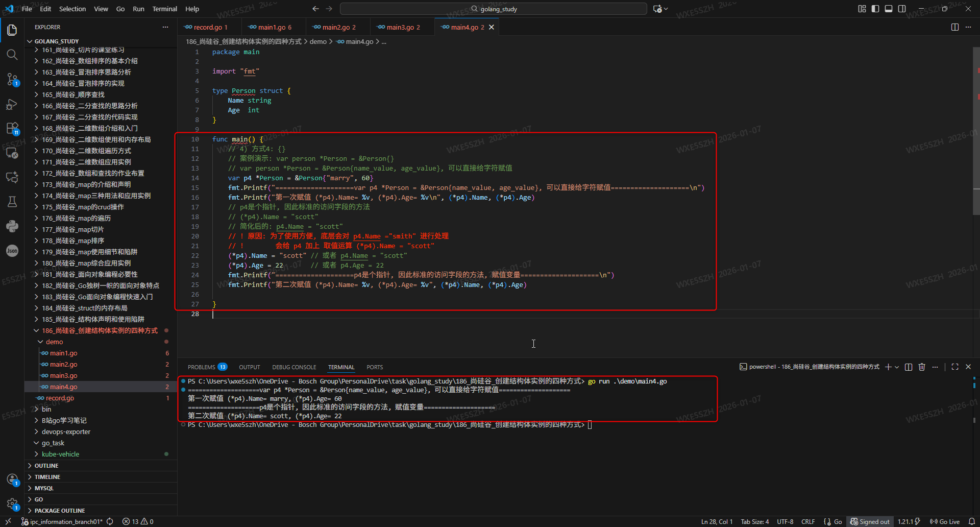980x527 pixels.
Task: Create a new terminal with the plus icon
Action: (888, 367)
